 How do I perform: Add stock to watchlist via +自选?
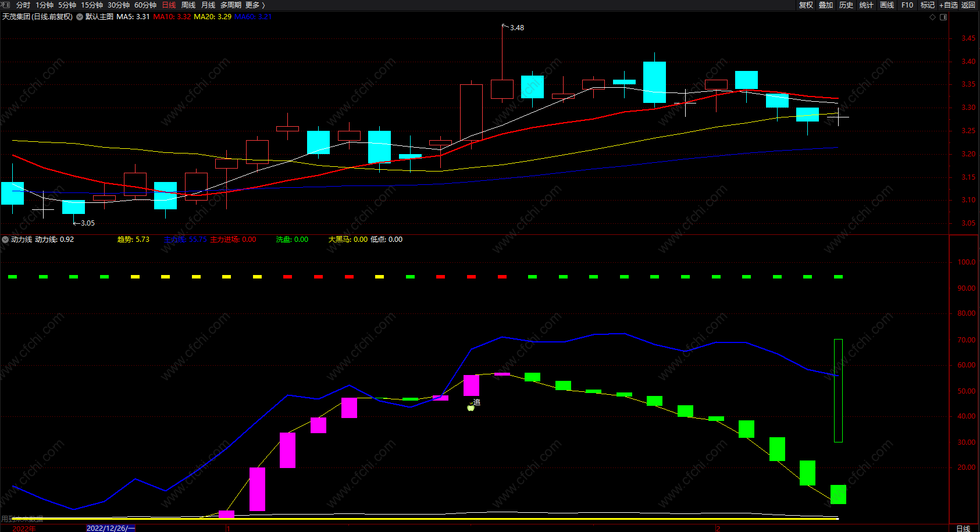point(949,5)
